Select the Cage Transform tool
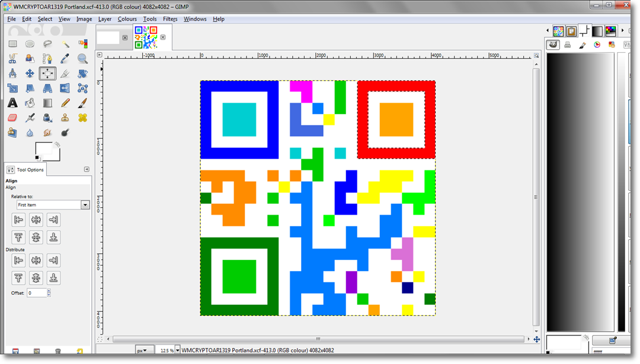 point(82,88)
